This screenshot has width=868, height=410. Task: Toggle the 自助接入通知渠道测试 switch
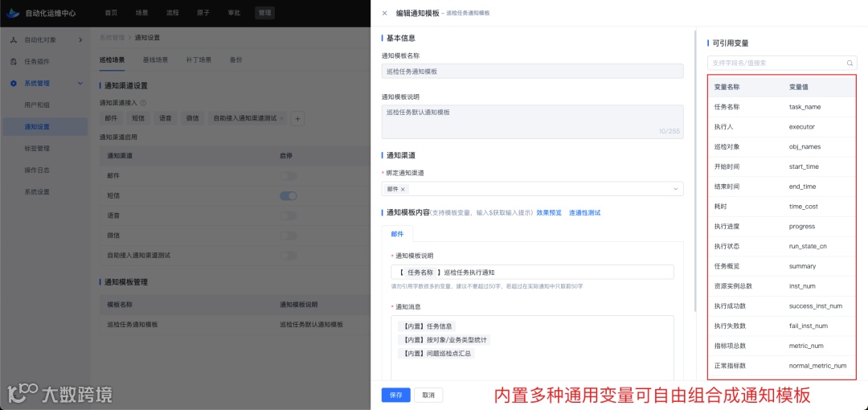[x=289, y=256]
